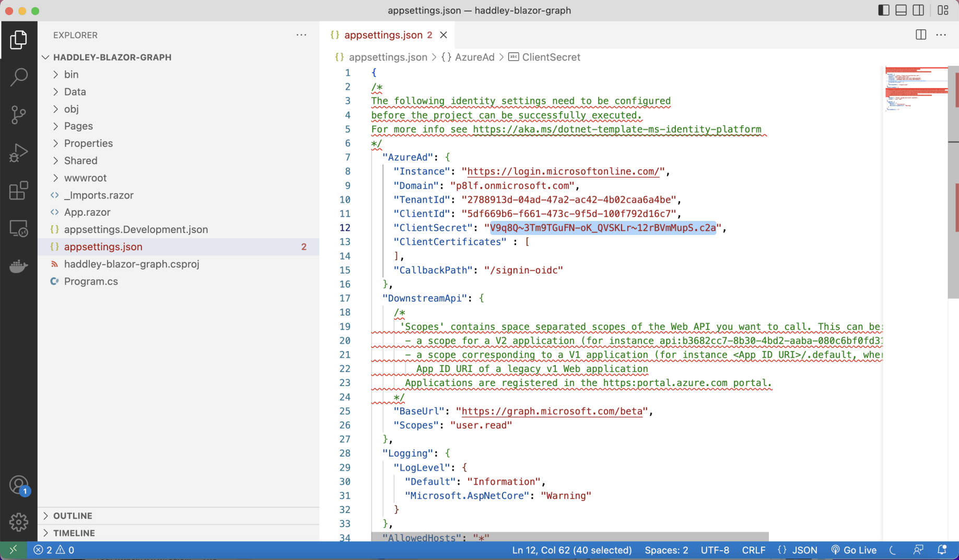Select appsettings.Development.json in Explorer
Screen dimensions: 959x560
(x=136, y=229)
